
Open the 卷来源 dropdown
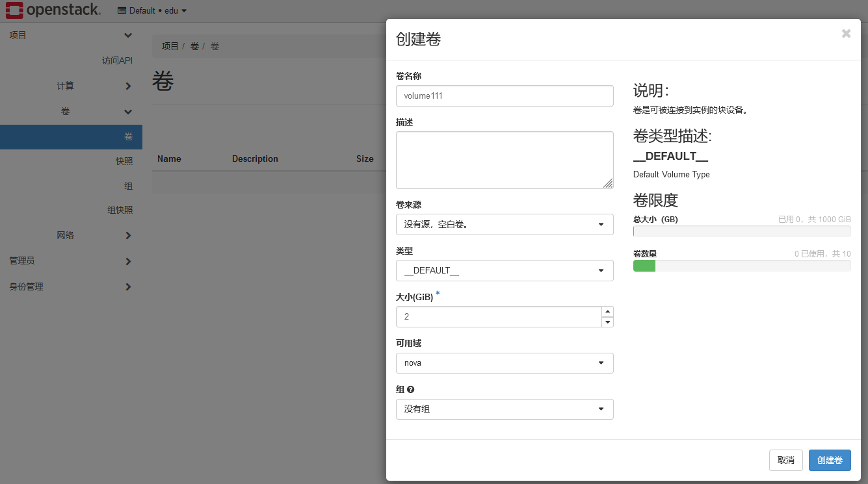(x=504, y=225)
